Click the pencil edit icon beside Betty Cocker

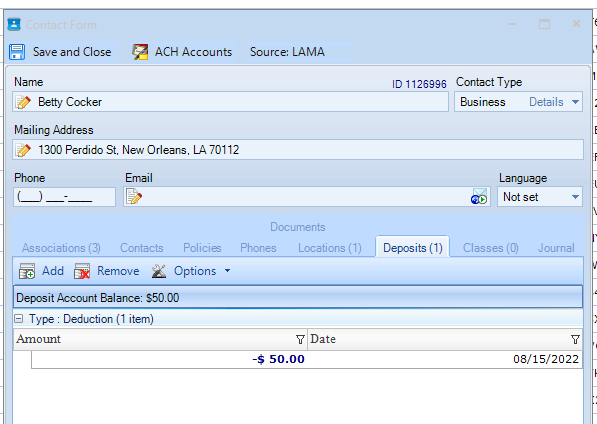23,102
